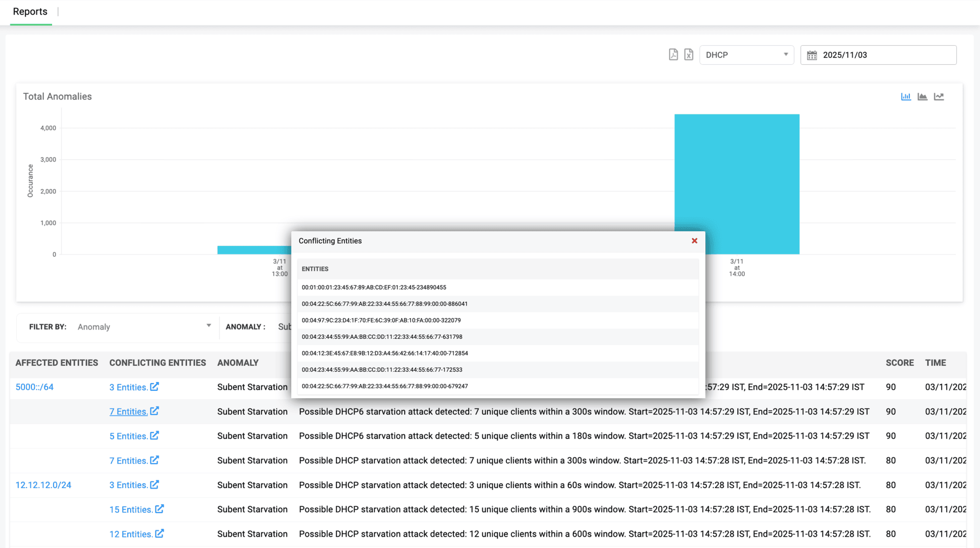
Task: Click the 5 Entities link
Action: pyautogui.click(x=128, y=436)
